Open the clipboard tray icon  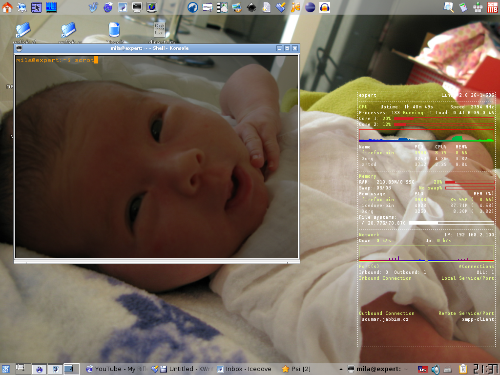point(463,369)
